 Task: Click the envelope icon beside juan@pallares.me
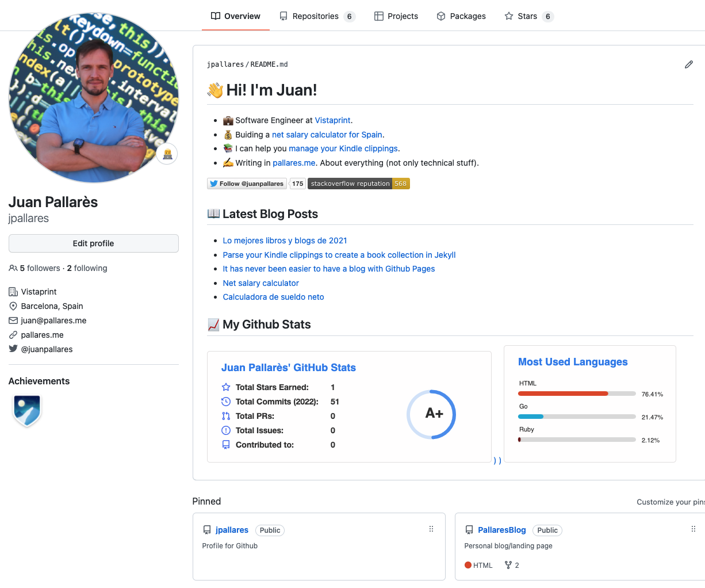point(13,320)
